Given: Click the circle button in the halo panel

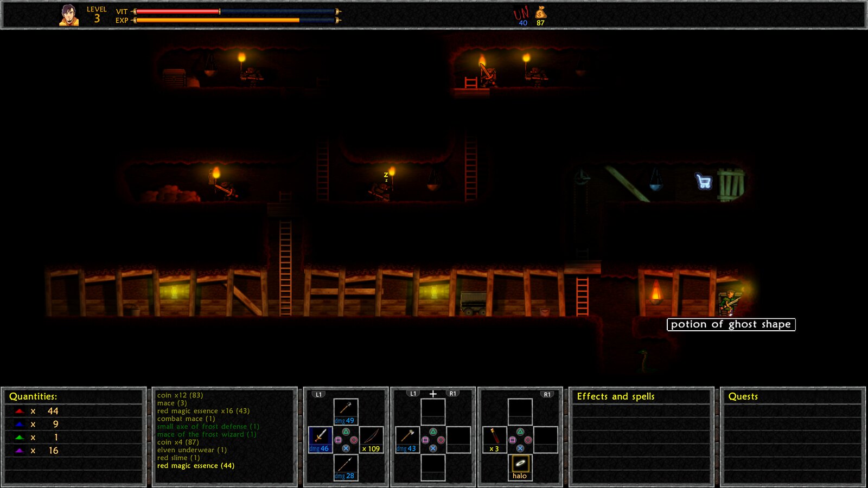Looking at the screenshot, I should click(528, 440).
